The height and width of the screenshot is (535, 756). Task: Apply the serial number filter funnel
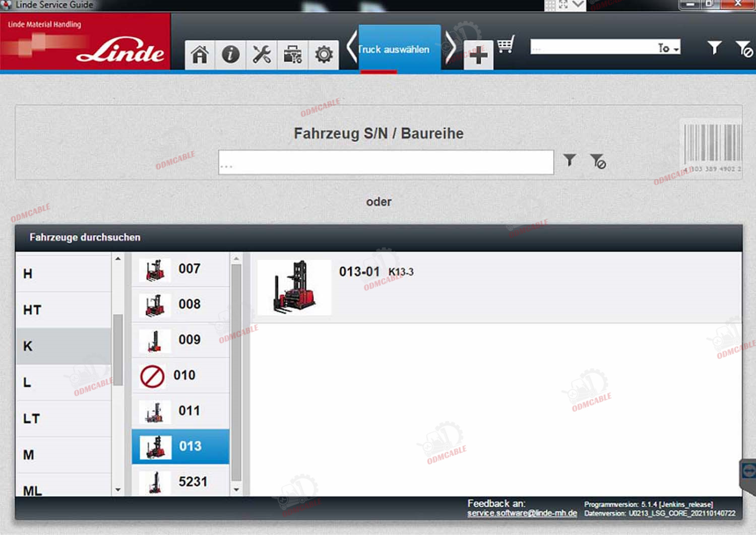pos(570,160)
